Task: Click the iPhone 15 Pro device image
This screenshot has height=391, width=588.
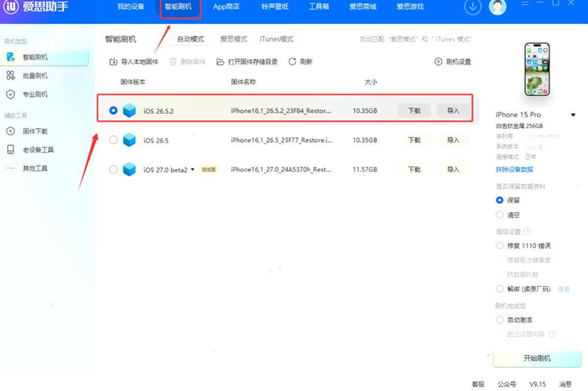Action: tap(537, 69)
